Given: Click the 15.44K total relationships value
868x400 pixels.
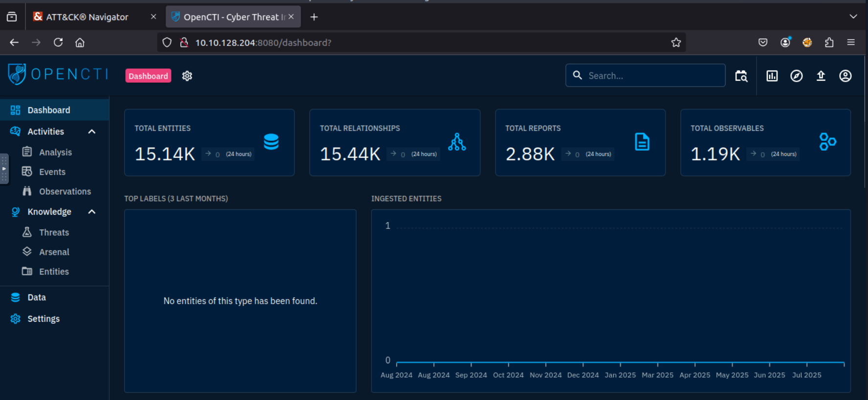Looking at the screenshot, I should pos(350,154).
